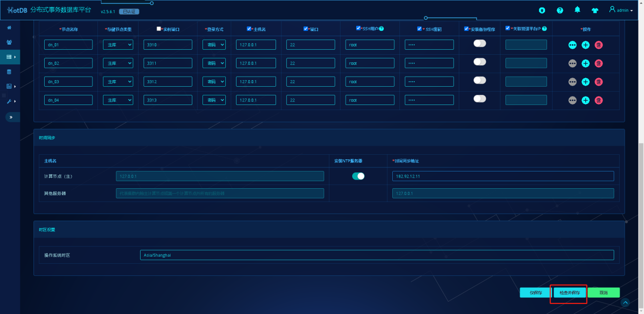This screenshot has height=314, width=644.
Task: Click the upload arrow icon in the header
Action: [542, 10]
